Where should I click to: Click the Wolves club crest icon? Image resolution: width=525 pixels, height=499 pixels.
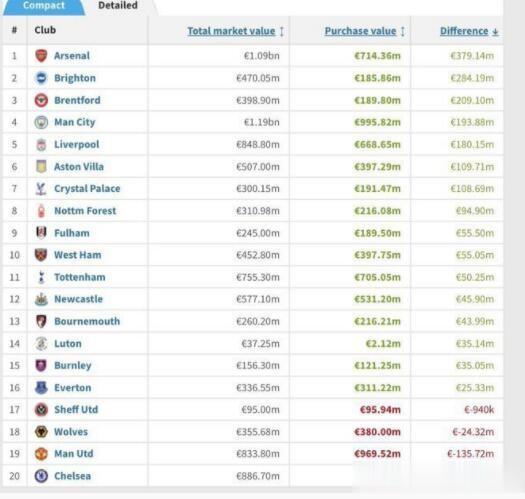41,432
